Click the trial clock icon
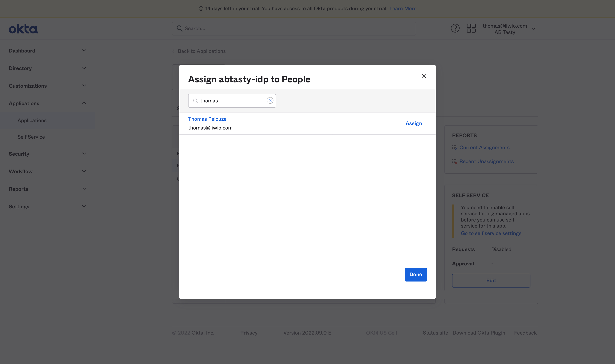 201,9
